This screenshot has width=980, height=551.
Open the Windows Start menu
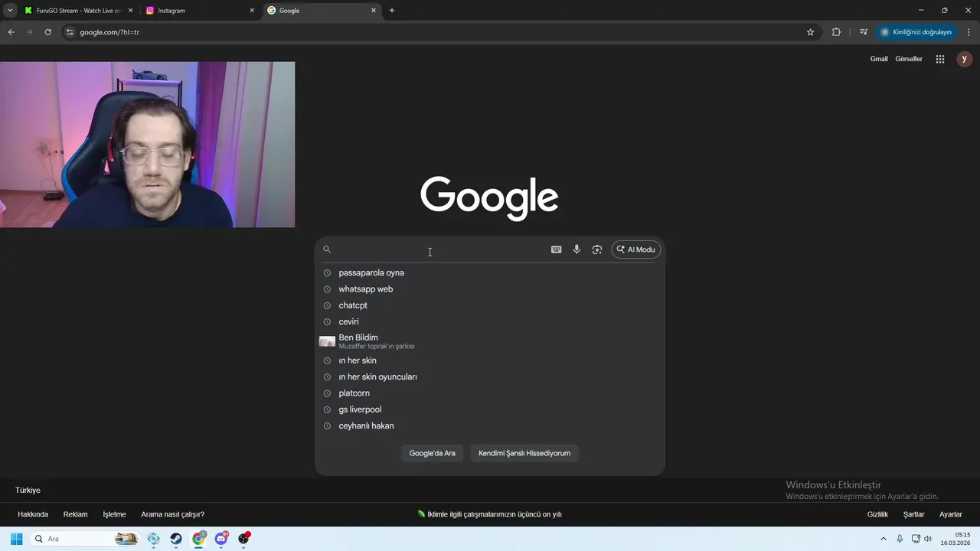(16, 539)
